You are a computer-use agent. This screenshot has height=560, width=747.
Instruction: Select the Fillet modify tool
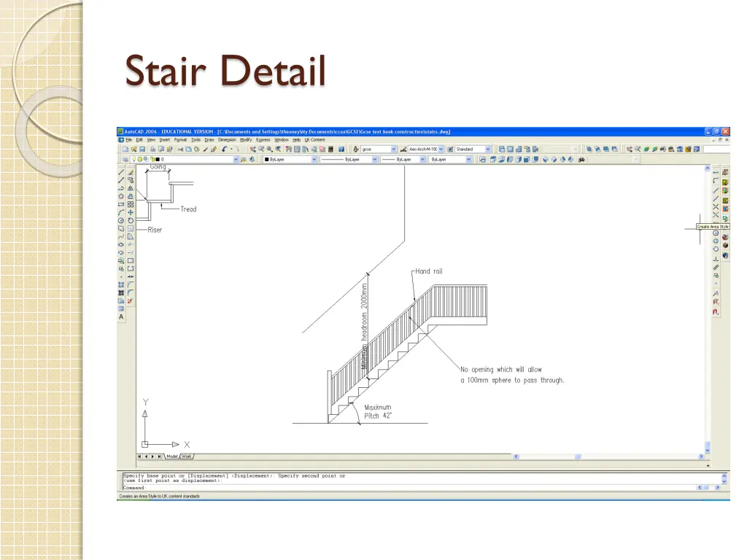(x=131, y=293)
